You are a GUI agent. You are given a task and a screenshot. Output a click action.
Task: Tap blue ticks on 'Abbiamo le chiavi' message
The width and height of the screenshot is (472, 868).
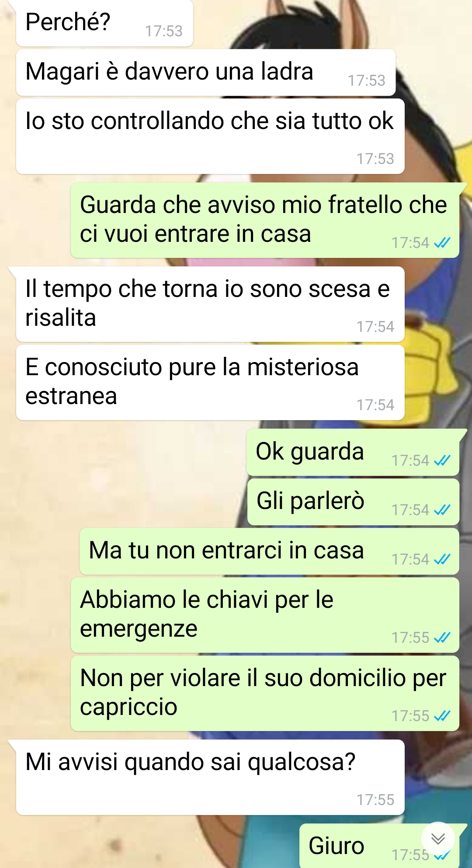tap(442, 638)
